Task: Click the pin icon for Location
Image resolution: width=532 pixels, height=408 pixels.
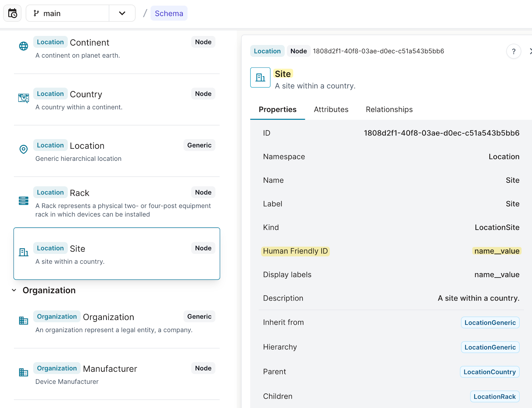Action: pyautogui.click(x=24, y=149)
